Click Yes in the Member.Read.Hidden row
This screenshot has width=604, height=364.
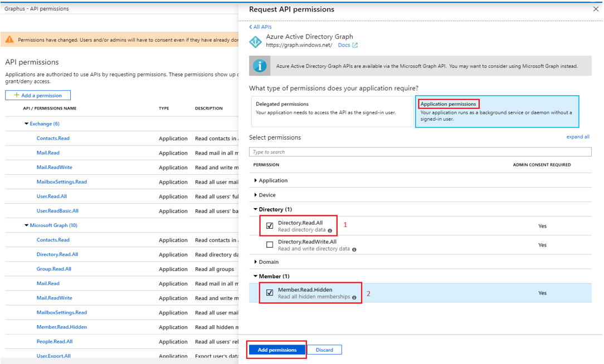542,293
